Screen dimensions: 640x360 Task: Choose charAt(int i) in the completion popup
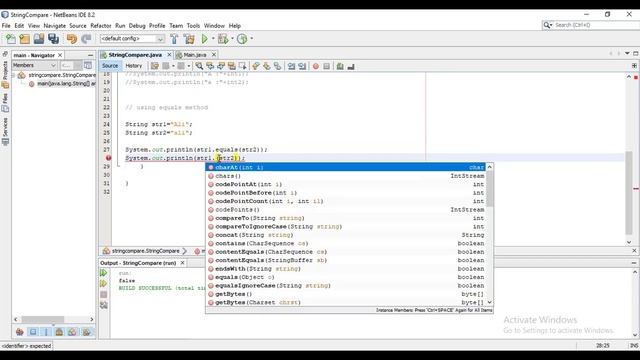click(346, 167)
